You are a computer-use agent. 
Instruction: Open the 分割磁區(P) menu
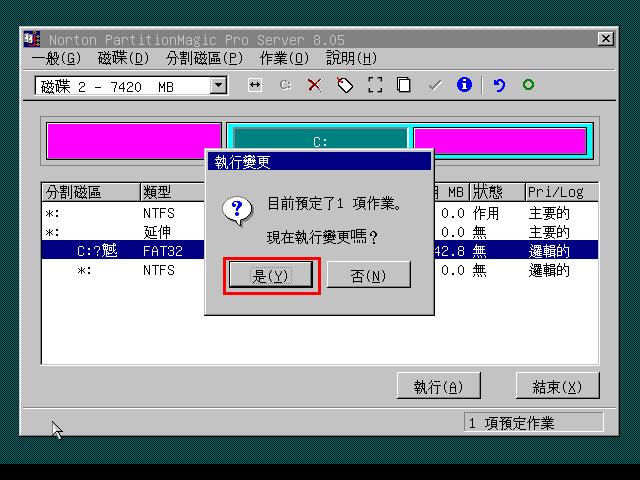tap(204, 58)
